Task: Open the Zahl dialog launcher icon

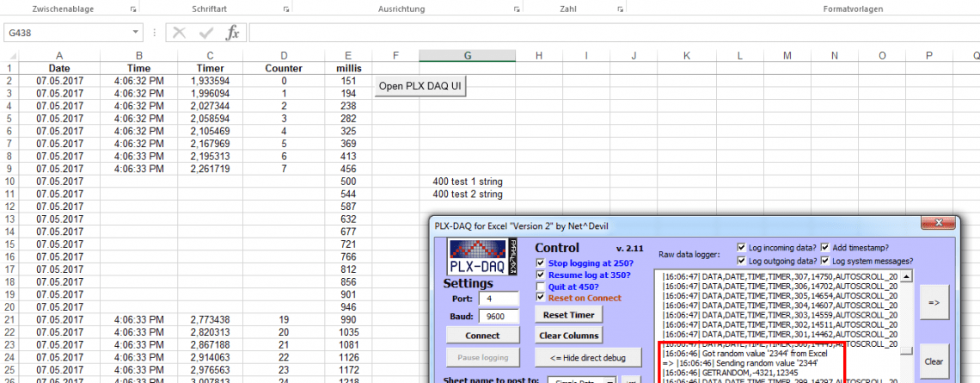Action: point(619,9)
